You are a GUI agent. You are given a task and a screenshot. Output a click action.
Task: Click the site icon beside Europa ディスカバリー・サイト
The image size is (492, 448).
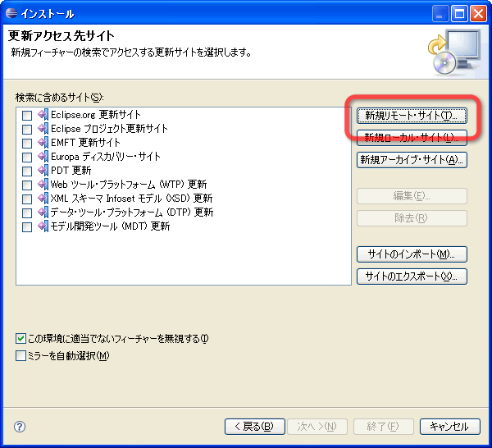tap(43, 157)
